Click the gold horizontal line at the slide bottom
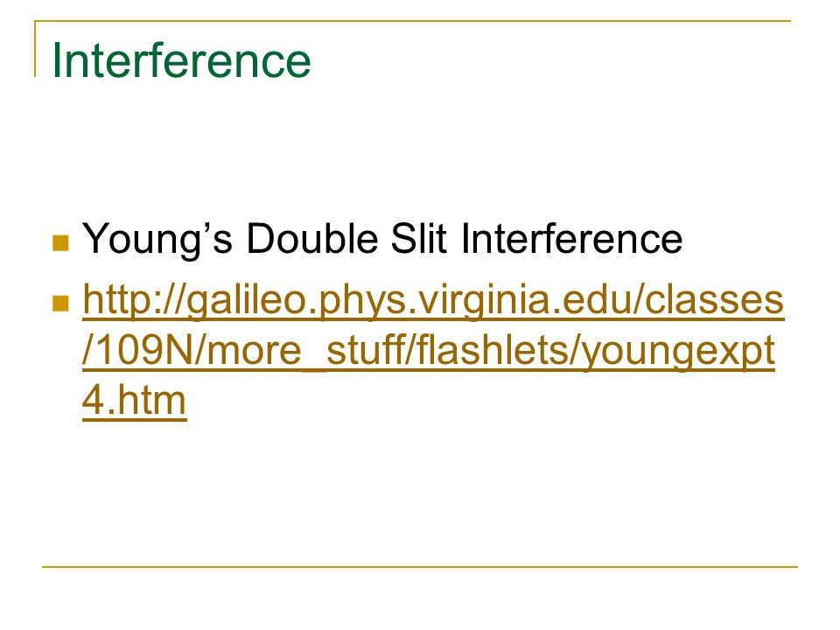This screenshot has width=840, height=630. [x=420, y=566]
